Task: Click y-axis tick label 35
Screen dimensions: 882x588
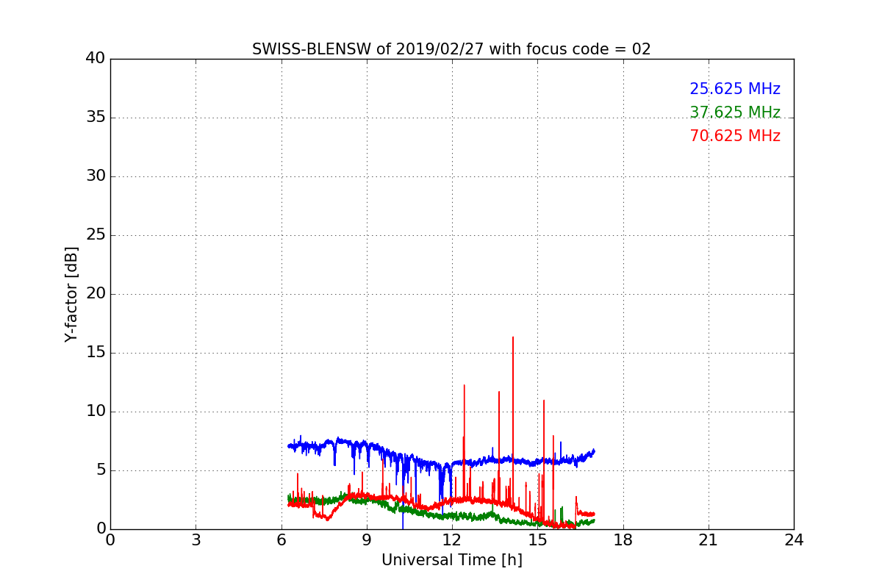Action: [96, 118]
